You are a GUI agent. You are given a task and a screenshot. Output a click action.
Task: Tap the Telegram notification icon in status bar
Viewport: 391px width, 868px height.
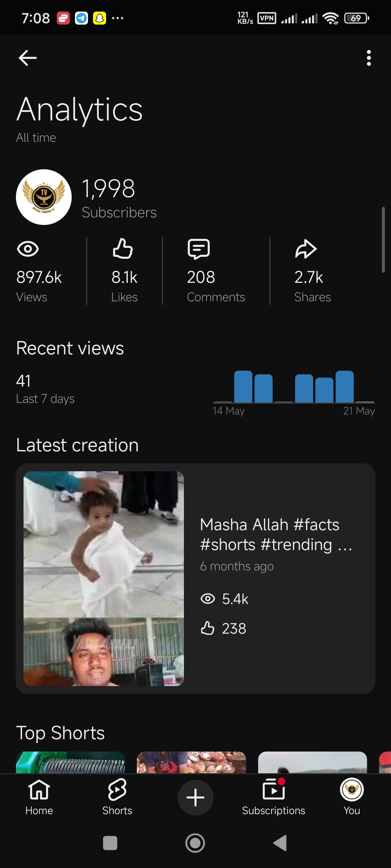(x=81, y=18)
